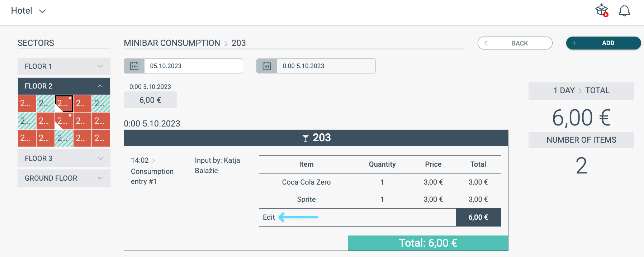The image size is (644, 257).
Task: Click MINIBAR CONSUMPTION breadcrumb
Action: 172,43
